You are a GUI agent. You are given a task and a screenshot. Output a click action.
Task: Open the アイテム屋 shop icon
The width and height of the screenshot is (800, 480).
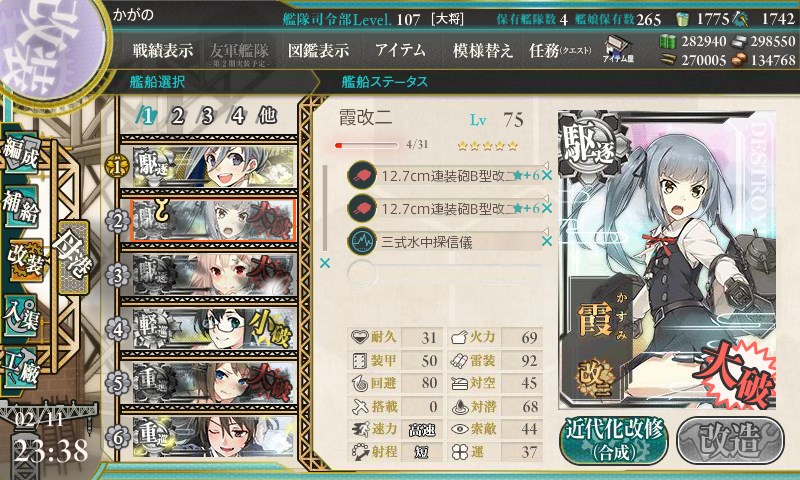coord(618,49)
